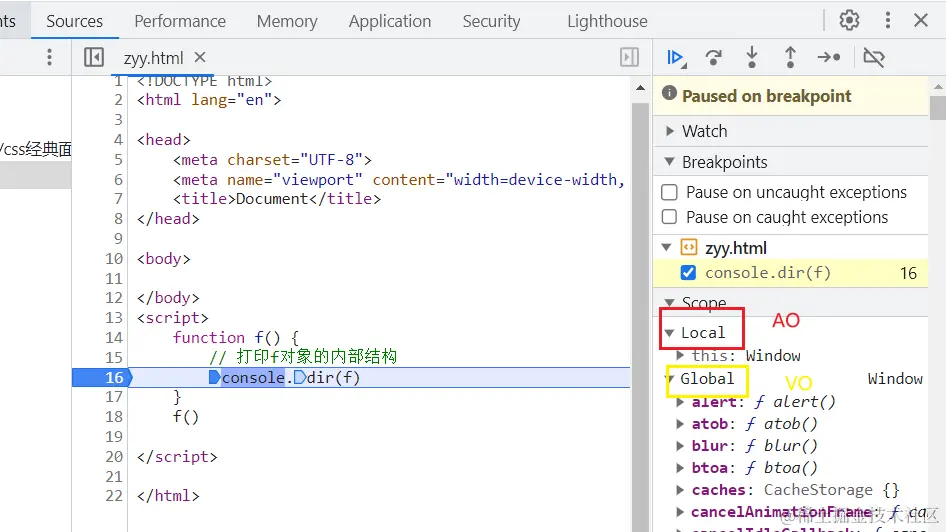Open the Application tab
The height and width of the screenshot is (532, 946).
(x=390, y=21)
